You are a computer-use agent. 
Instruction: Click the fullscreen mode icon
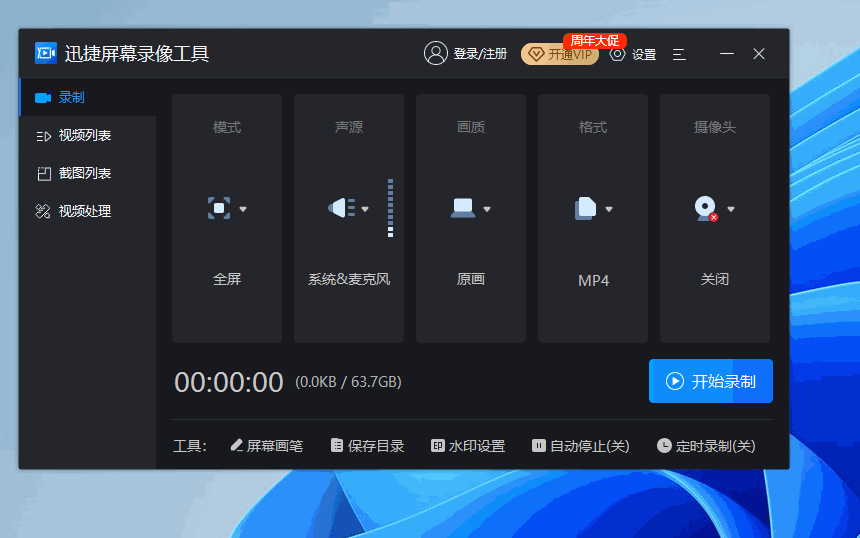(219, 208)
